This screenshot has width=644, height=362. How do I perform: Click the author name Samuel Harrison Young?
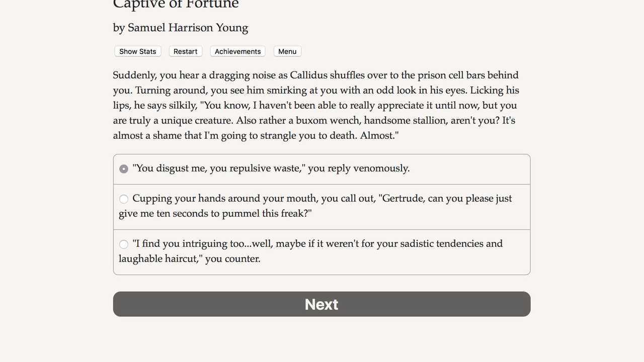click(x=188, y=28)
